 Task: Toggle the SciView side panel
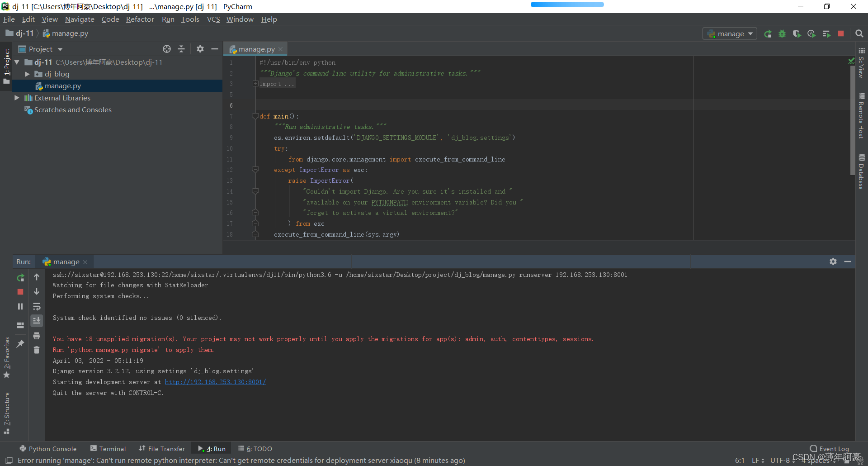[862, 63]
